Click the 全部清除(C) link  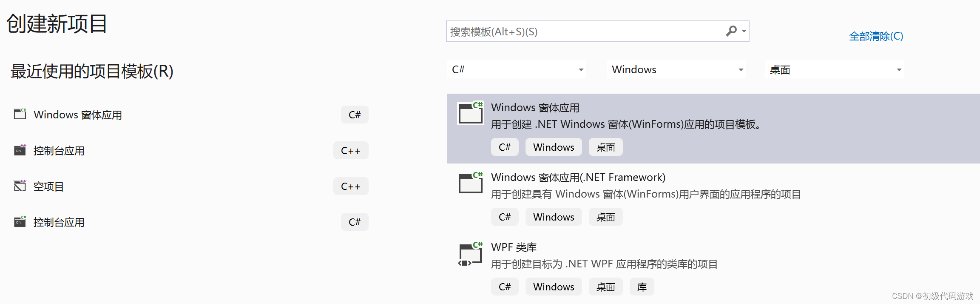(876, 36)
